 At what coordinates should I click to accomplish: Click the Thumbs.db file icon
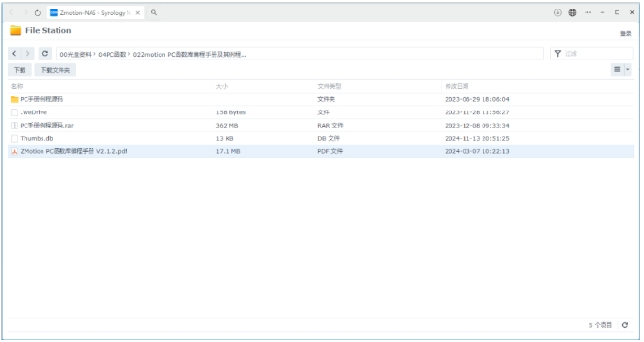[15, 139]
